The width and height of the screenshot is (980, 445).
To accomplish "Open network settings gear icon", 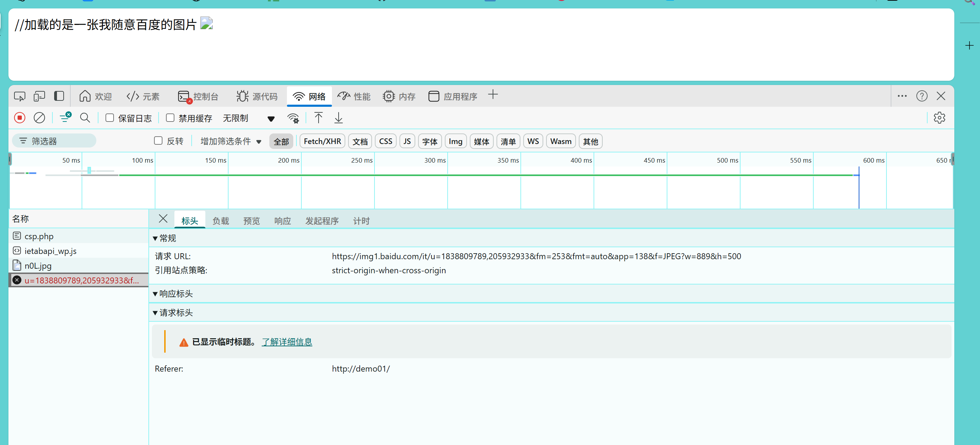I will (x=939, y=118).
